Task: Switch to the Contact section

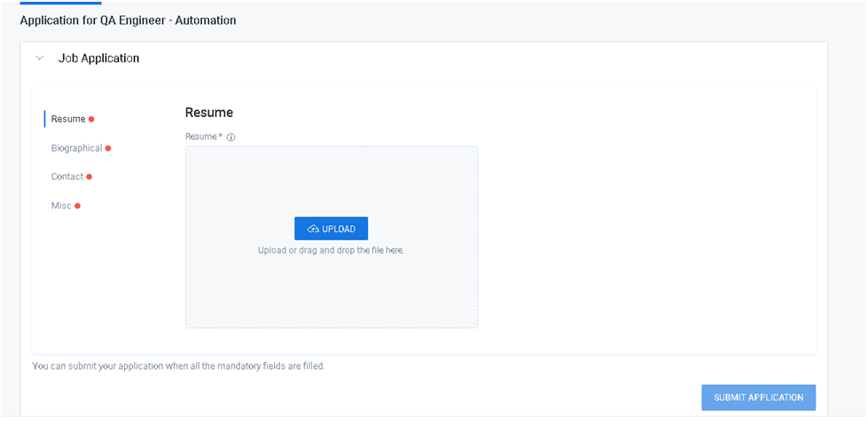Action: coord(66,176)
